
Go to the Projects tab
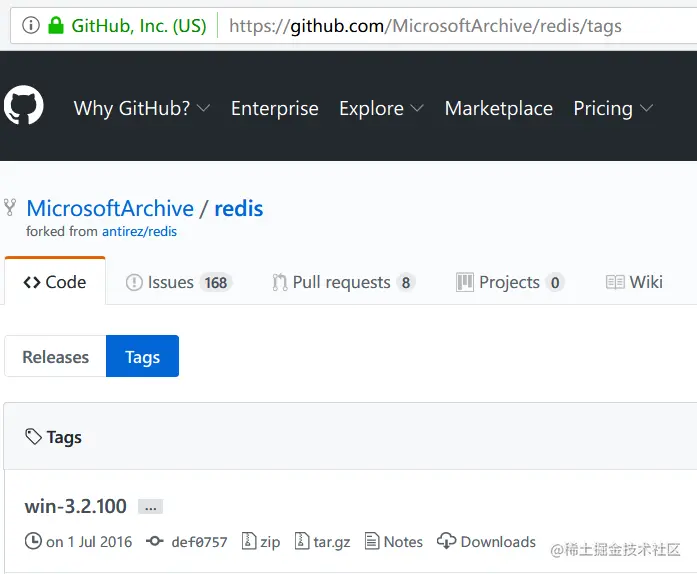pyautogui.click(x=509, y=282)
